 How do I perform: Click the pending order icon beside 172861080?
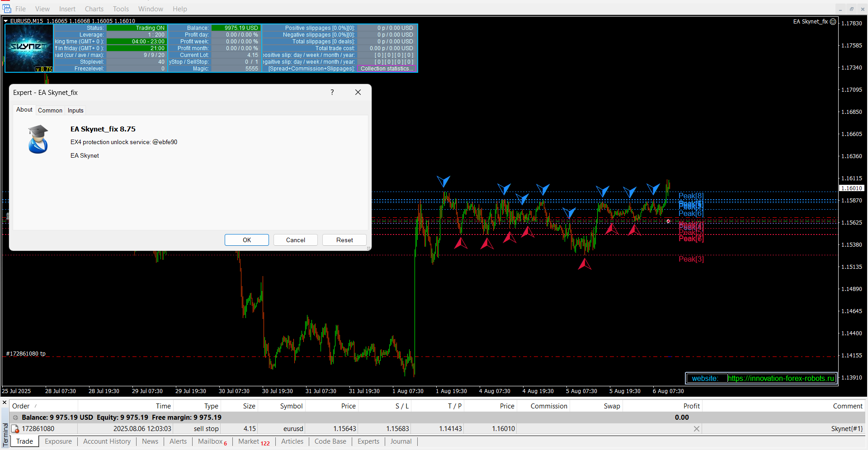(15, 429)
